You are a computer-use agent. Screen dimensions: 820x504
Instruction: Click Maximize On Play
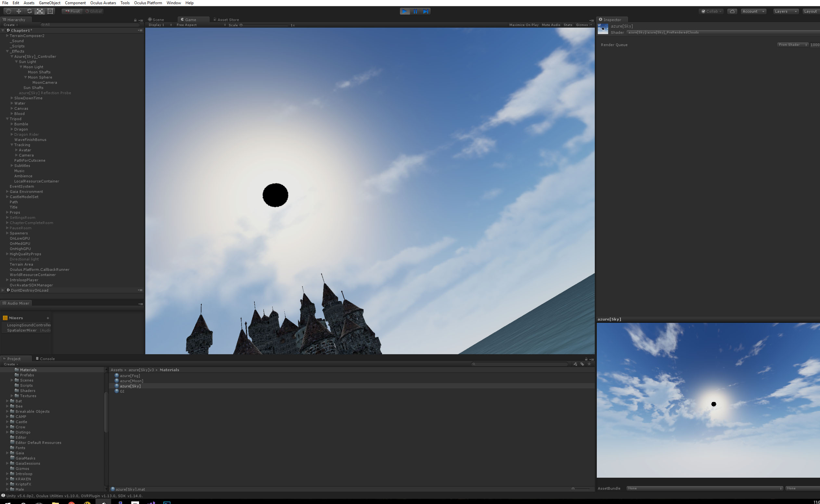(x=524, y=25)
